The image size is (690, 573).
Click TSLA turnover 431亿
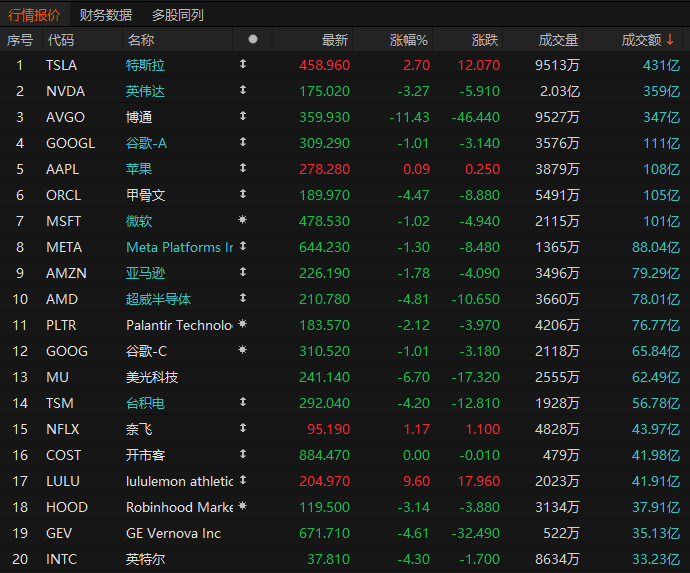coord(661,65)
